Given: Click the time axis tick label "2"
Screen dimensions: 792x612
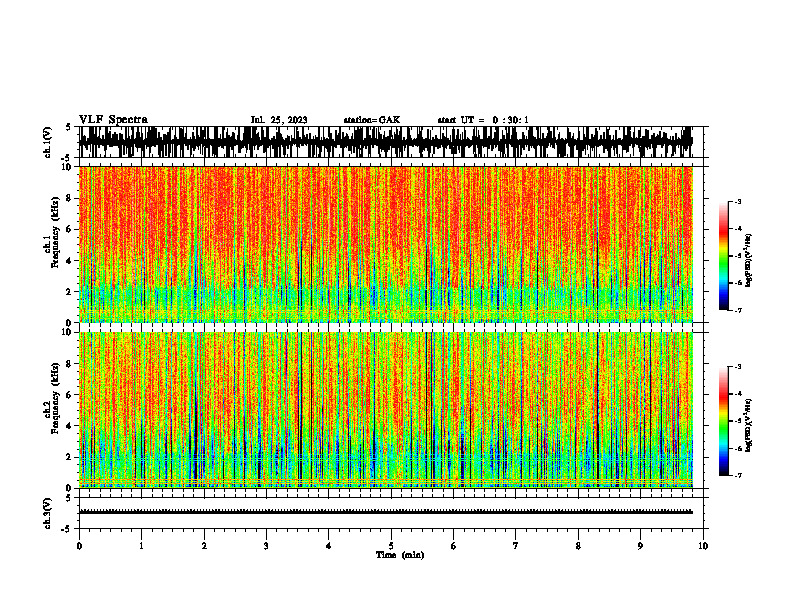Looking at the screenshot, I should 204,546.
